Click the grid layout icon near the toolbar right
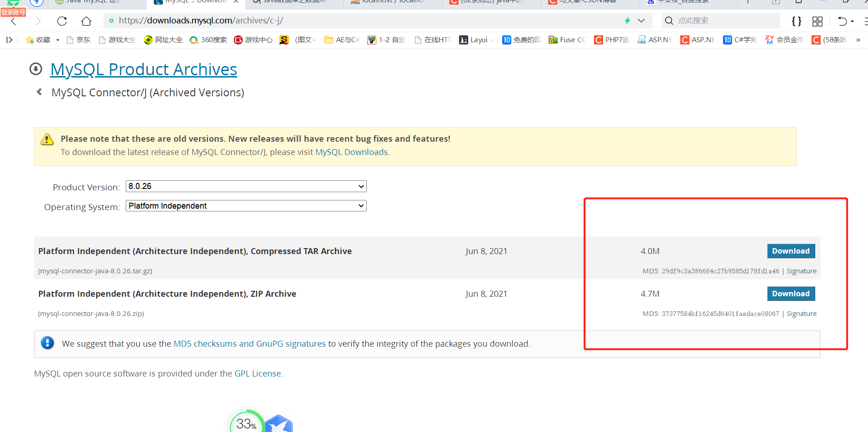Viewport: 868px width, 432px height. click(817, 21)
